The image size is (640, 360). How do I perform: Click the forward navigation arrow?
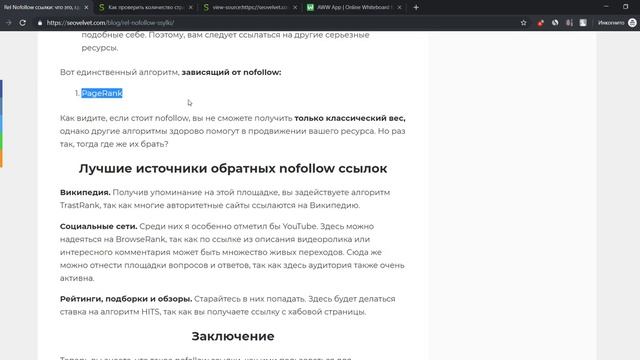click(9, 23)
